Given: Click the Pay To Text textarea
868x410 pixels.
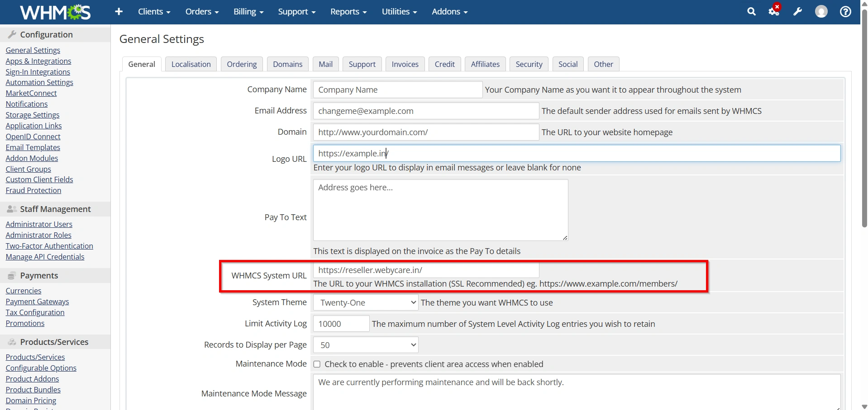Looking at the screenshot, I should click(440, 210).
